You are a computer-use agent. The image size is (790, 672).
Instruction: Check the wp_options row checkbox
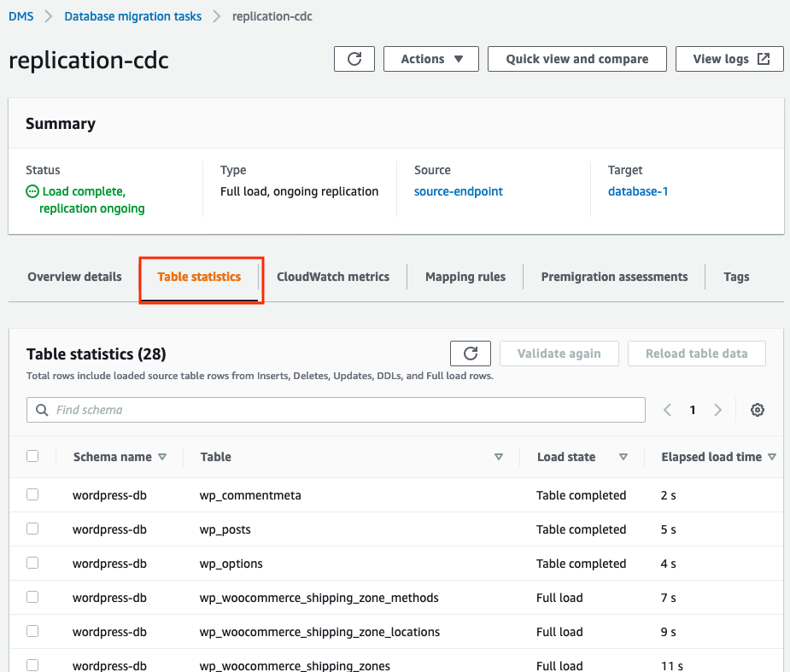[32, 563]
